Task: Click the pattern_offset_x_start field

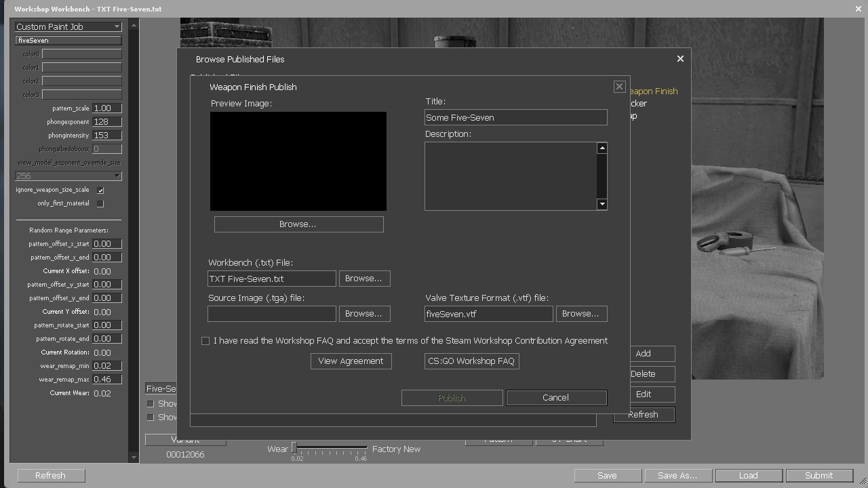Action: coord(107,243)
